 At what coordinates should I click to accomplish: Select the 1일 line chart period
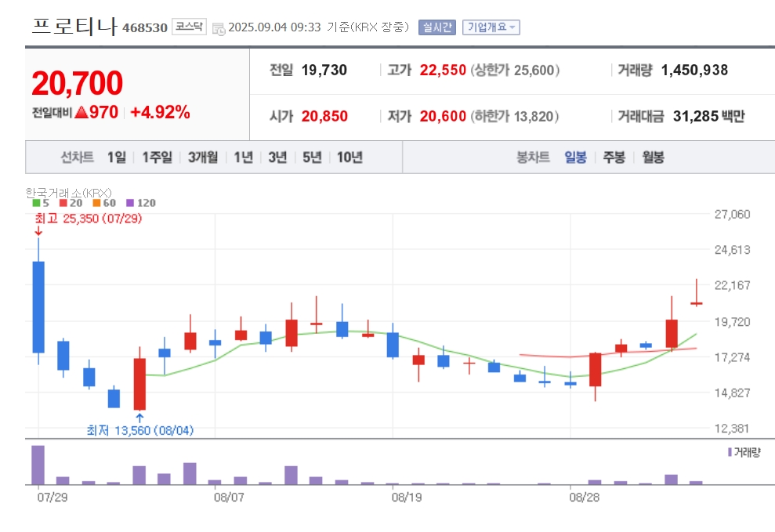[x=117, y=157]
